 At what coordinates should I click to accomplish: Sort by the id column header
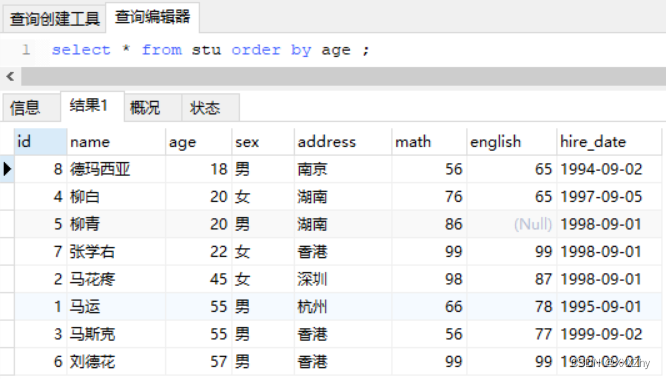tap(40, 141)
